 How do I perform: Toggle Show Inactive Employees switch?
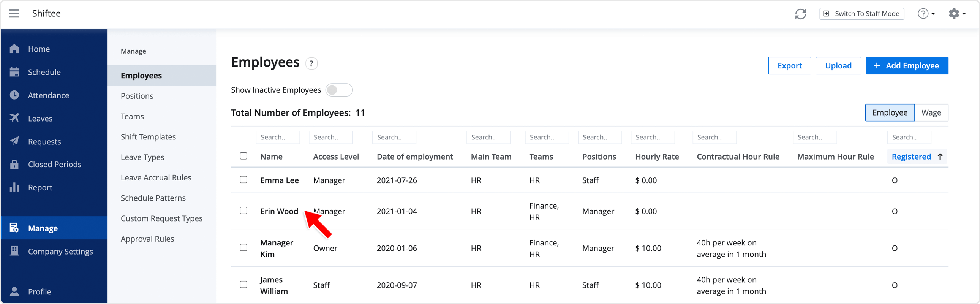click(x=338, y=90)
